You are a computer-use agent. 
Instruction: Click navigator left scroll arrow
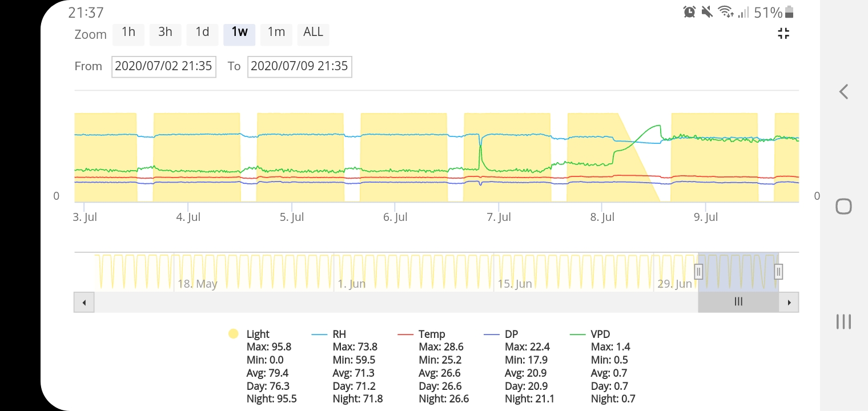84,302
